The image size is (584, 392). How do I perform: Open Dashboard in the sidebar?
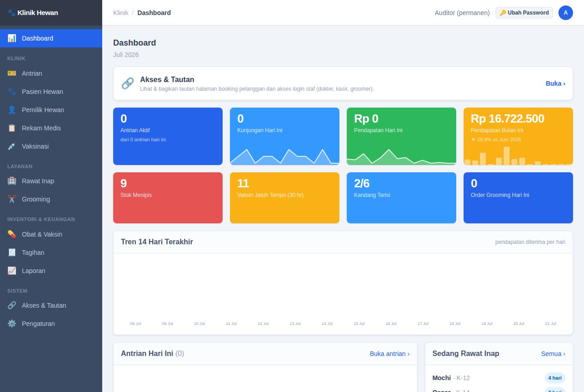(x=51, y=38)
